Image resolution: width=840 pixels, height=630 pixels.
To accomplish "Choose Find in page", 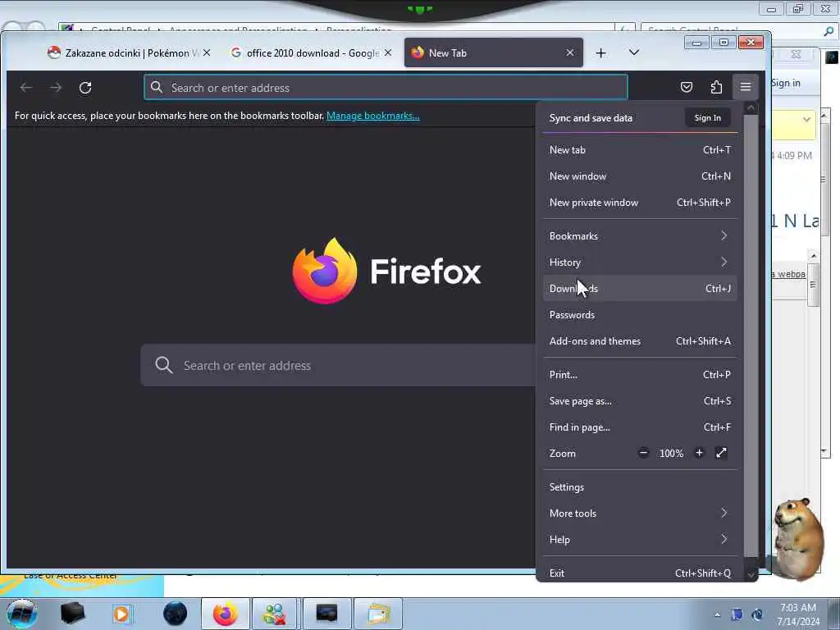I will 640,427.
